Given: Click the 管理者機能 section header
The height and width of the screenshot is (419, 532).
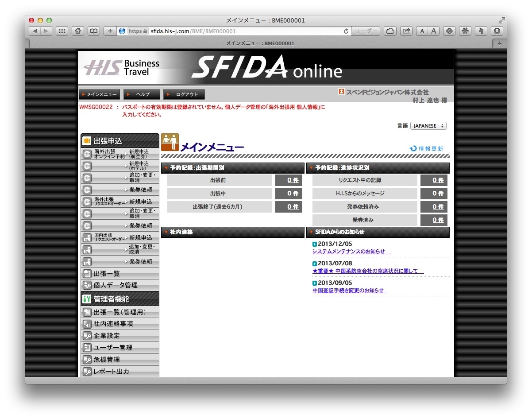Looking at the screenshot, I should [x=120, y=299].
